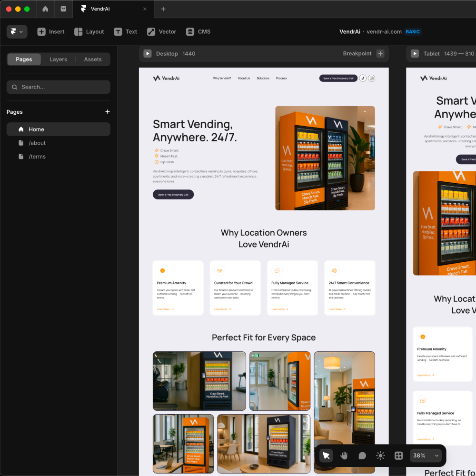
Task: Toggle canvas light/dark mode sun icon
Action: pos(380,456)
